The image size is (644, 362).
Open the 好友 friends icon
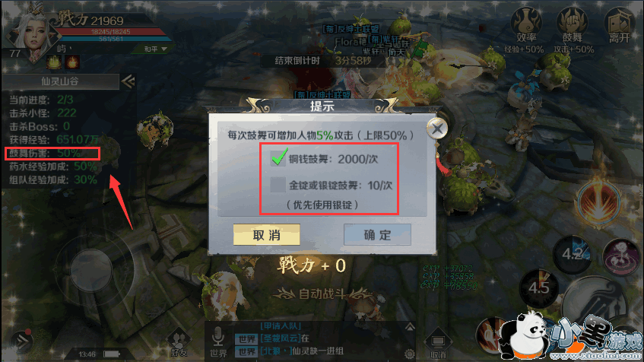click(x=178, y=342)
